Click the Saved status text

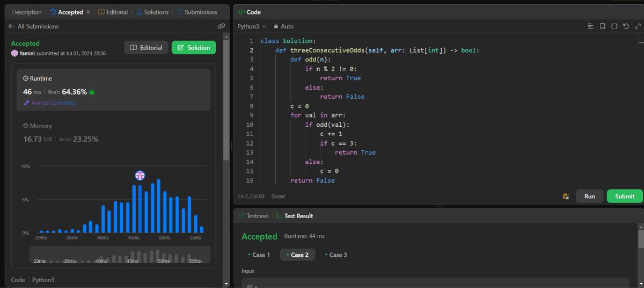click(278, 197)
